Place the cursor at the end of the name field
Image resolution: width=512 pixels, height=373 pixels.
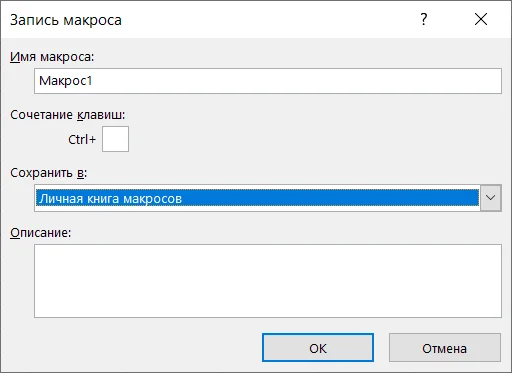pyautogui.click(x=467, y=81)
